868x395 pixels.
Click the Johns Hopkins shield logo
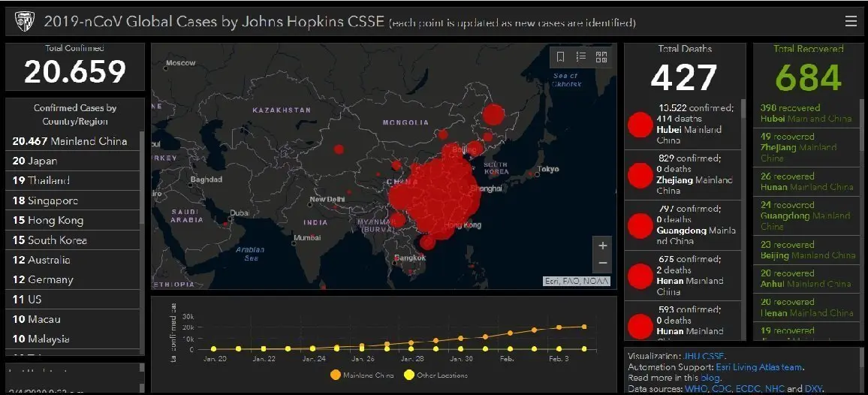24,22
